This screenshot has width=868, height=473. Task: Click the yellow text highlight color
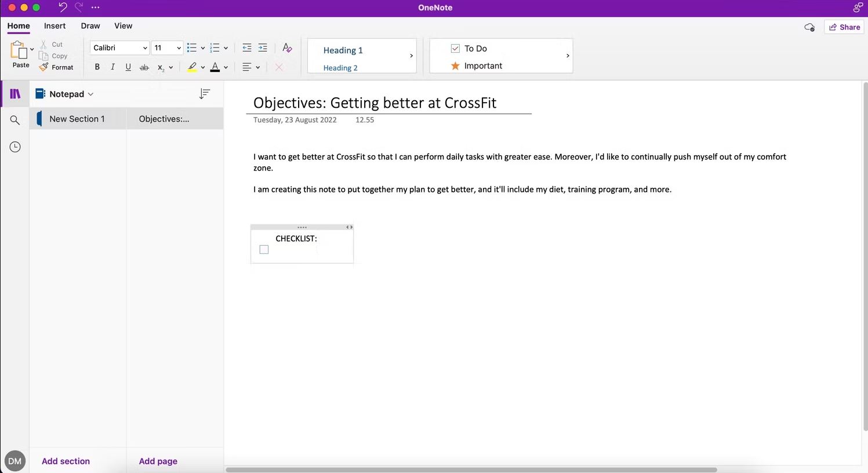click(x=192, y=67)
